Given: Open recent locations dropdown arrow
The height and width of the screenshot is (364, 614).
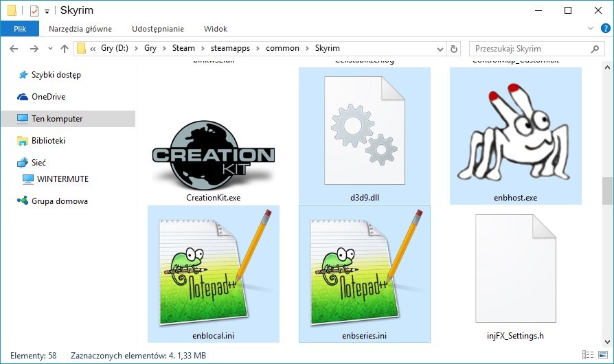Looking at the screenshot, I should click(50, 49).
